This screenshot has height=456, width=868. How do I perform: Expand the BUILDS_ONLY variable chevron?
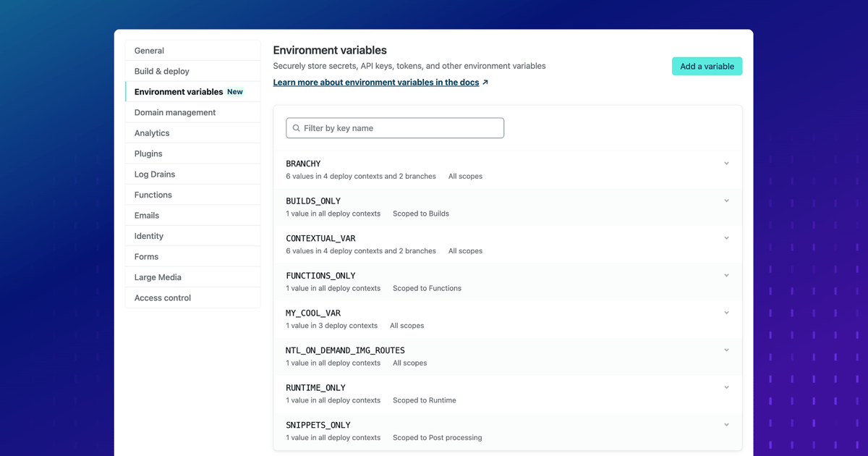click(726, 201)
